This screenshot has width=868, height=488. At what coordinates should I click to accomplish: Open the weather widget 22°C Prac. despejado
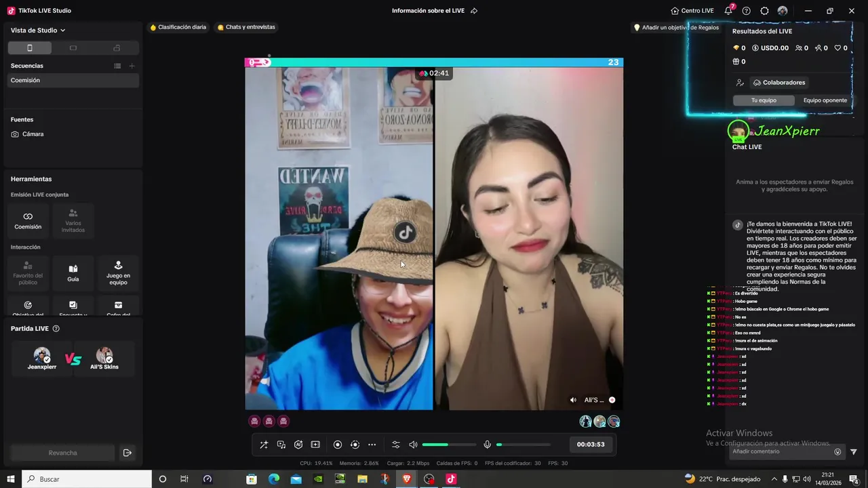click(x=722, y=479)
